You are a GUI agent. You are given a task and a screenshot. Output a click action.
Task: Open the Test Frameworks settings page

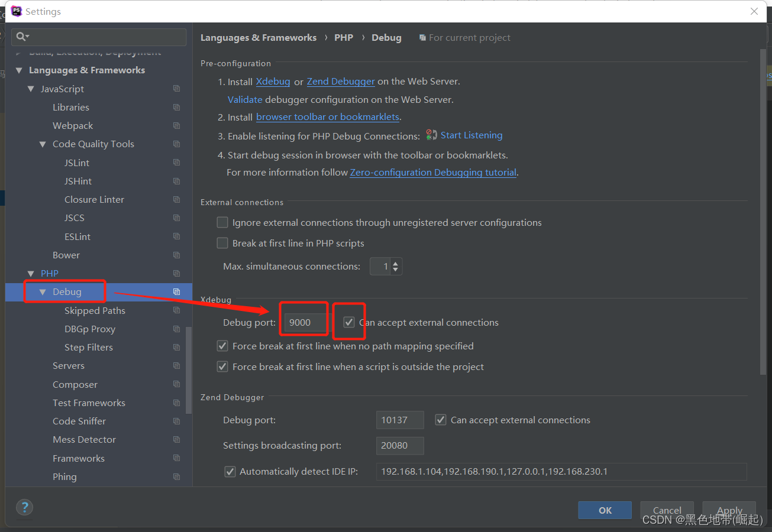(89, 403)
